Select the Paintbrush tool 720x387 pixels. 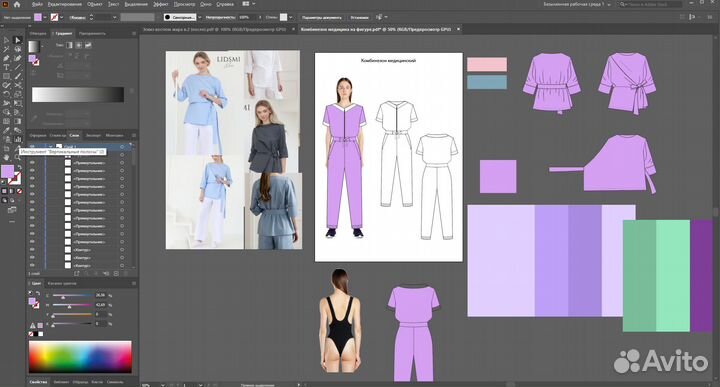click(17, 76)
